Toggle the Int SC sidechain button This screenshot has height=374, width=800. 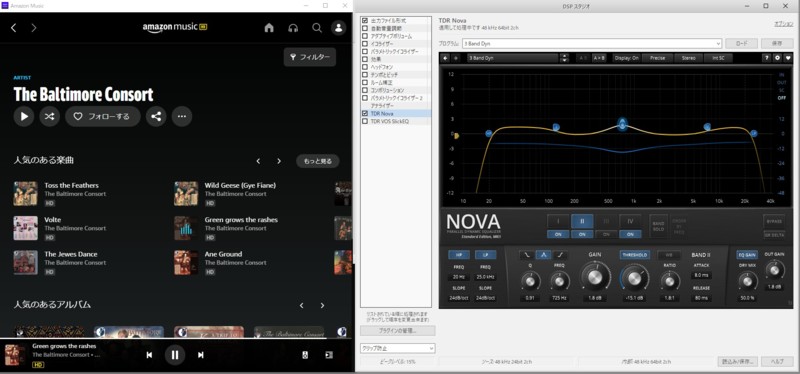point(718,58)
